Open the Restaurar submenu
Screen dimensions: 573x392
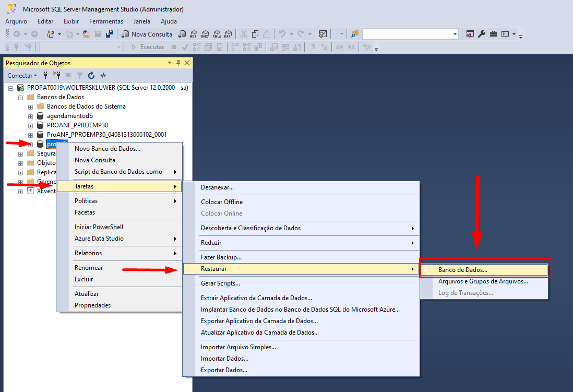click(x=301, y=269)
